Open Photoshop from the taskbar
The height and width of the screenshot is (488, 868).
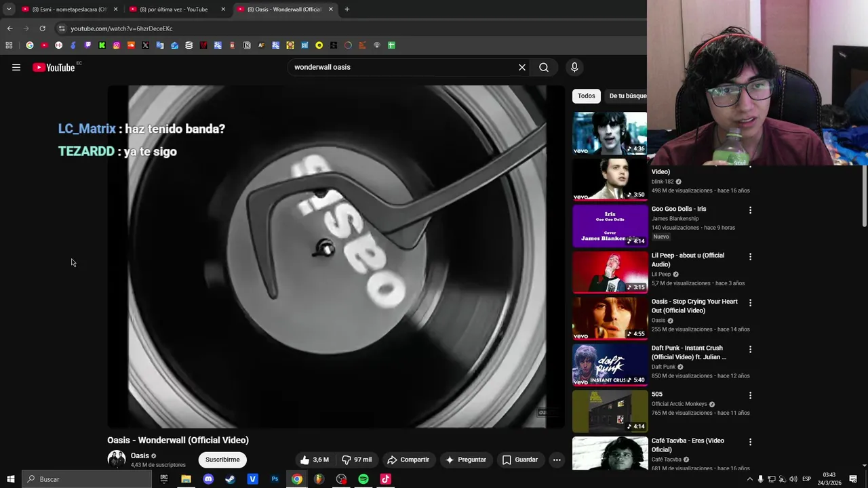275,479
